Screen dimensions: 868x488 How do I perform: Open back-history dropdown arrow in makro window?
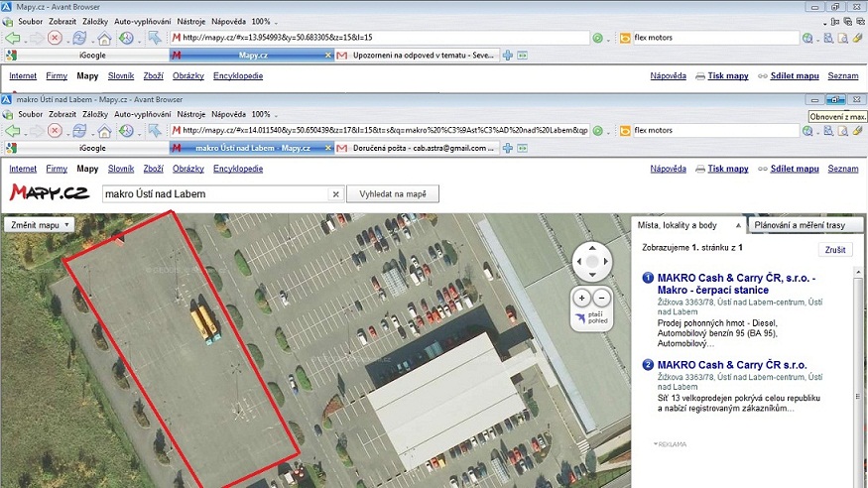(24, 133)
